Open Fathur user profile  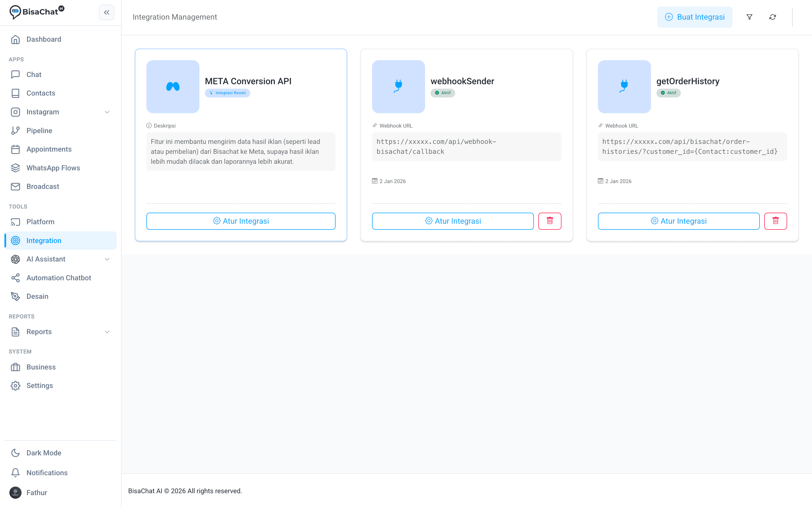60,493
